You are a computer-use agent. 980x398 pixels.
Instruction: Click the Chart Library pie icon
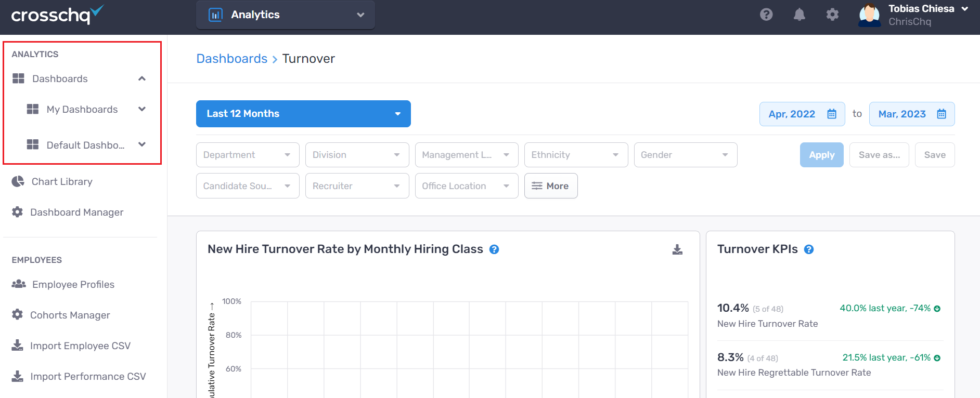pos(18,181)
